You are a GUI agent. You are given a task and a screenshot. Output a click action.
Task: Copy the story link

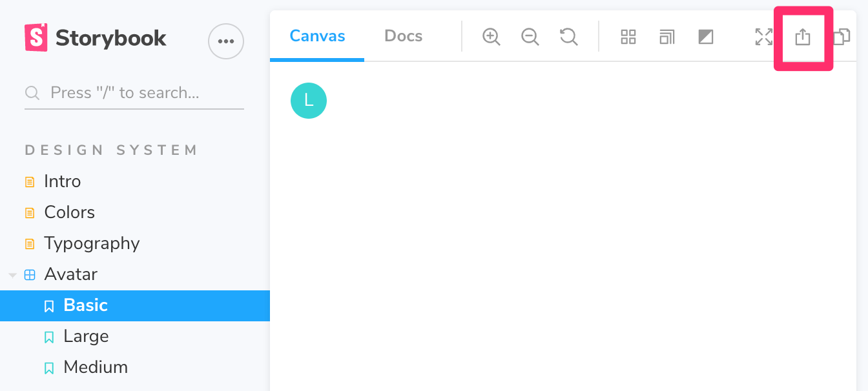[x=841, y=37]
